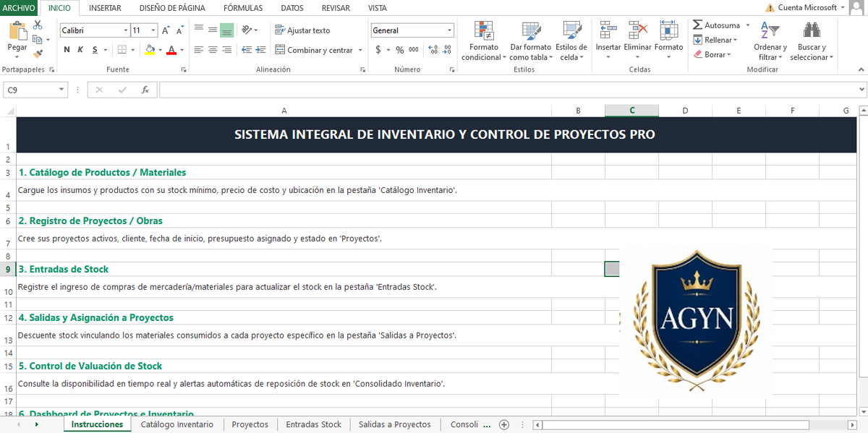The width and height of the screenshot is (868, 433).
Task: Toggle italic formatting with K
Action: [x=81, y=50]
